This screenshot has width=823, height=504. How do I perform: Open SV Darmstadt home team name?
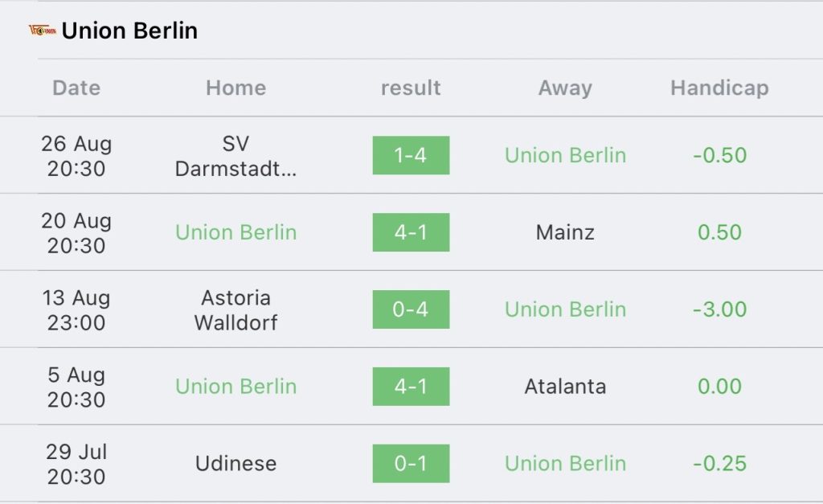(235, 156)
